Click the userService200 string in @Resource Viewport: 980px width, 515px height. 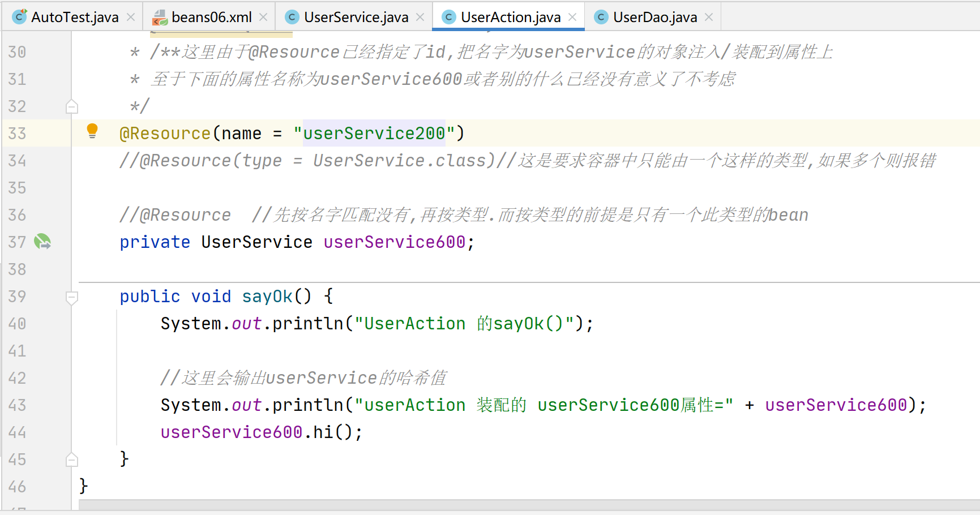click(374, 134)
